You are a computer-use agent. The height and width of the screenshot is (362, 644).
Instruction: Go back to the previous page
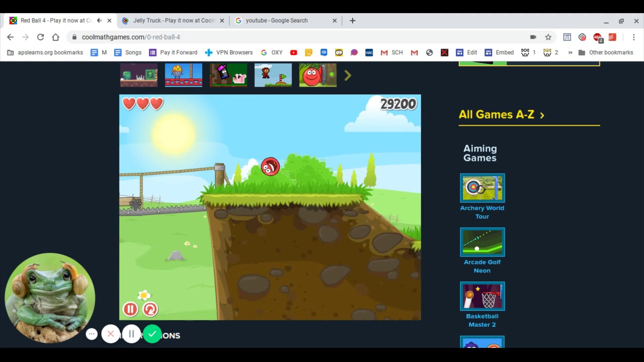(11, 37)
